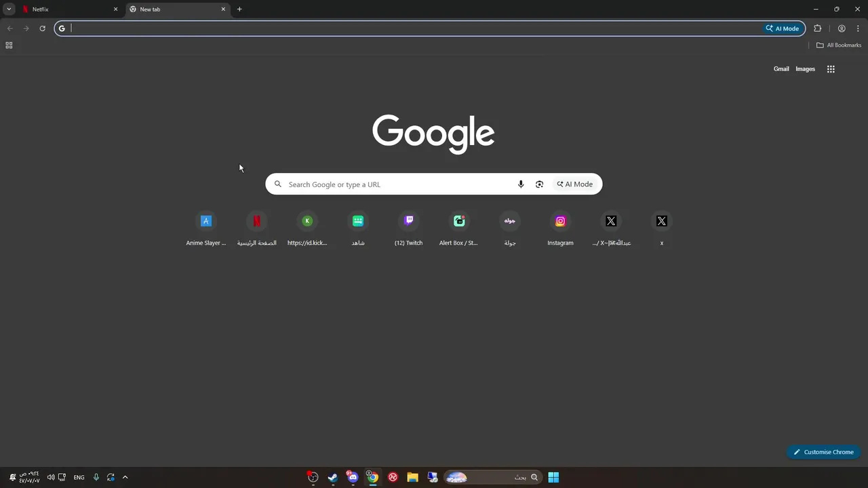Viewport: 868px width, 488px height.
Task: Open AI Mode in the Google search box
Action: pos(575,184)
